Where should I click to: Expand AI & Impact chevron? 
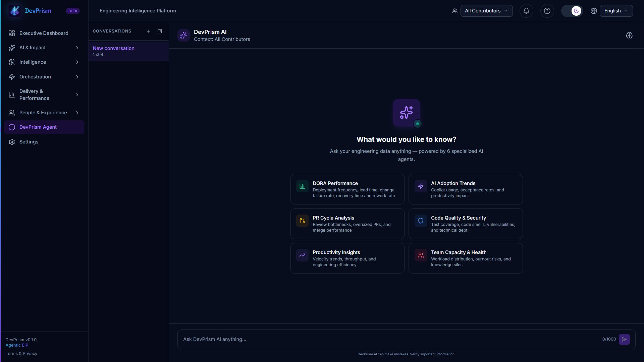click(77, 48)
